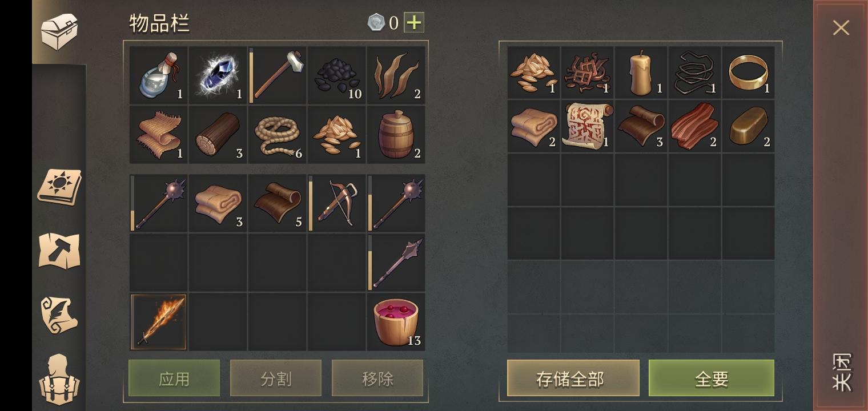Click the 全要 take all button

(x=712, y=378)
